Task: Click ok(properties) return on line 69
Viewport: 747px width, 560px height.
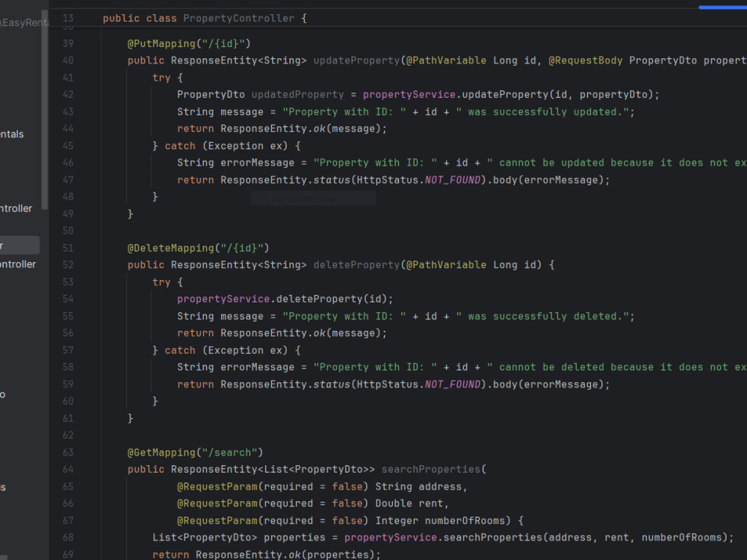Action: pos(332,555)
